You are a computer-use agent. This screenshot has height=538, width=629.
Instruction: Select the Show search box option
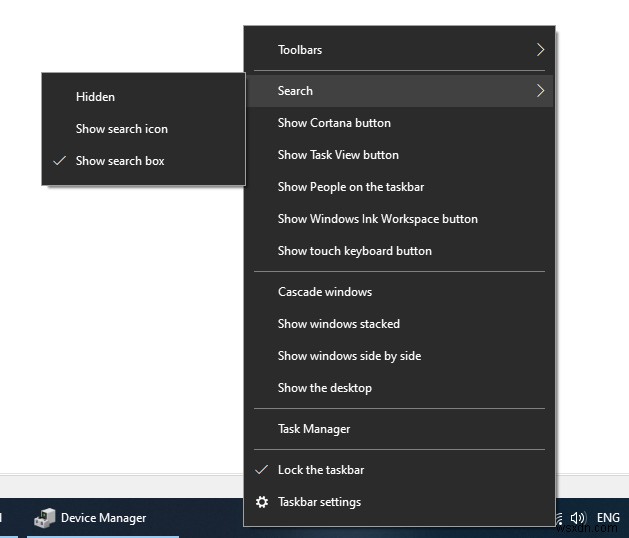(120, 161)
